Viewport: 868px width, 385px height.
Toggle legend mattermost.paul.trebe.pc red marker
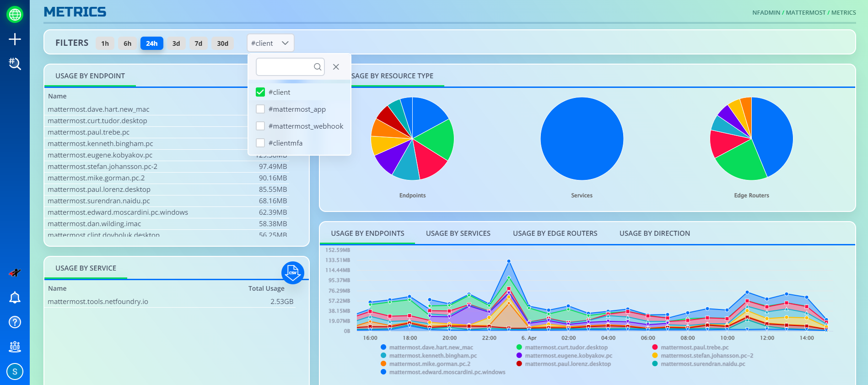[655, 347]
